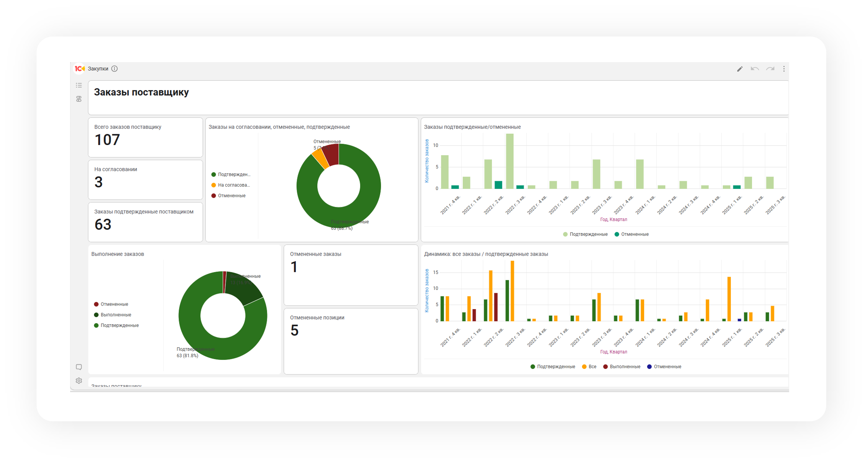
Task: Open the three-dot more options menu
Action: [784, 69]
